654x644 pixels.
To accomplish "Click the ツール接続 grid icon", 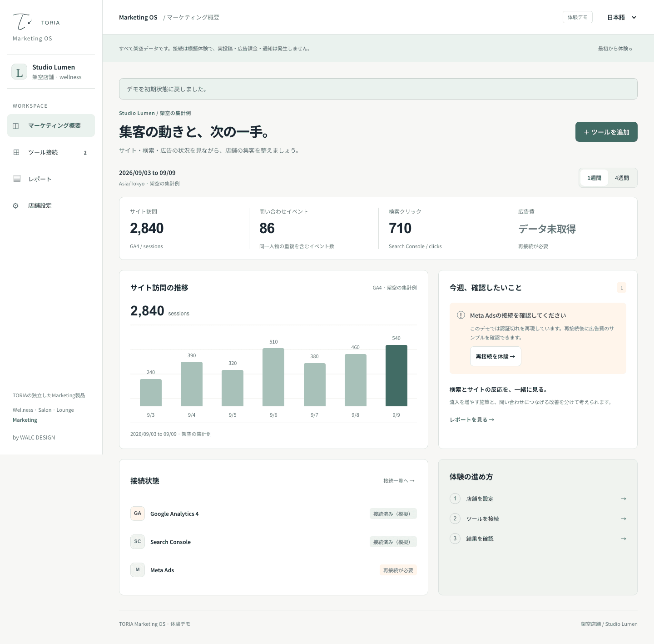I will (x=16, y=152).
